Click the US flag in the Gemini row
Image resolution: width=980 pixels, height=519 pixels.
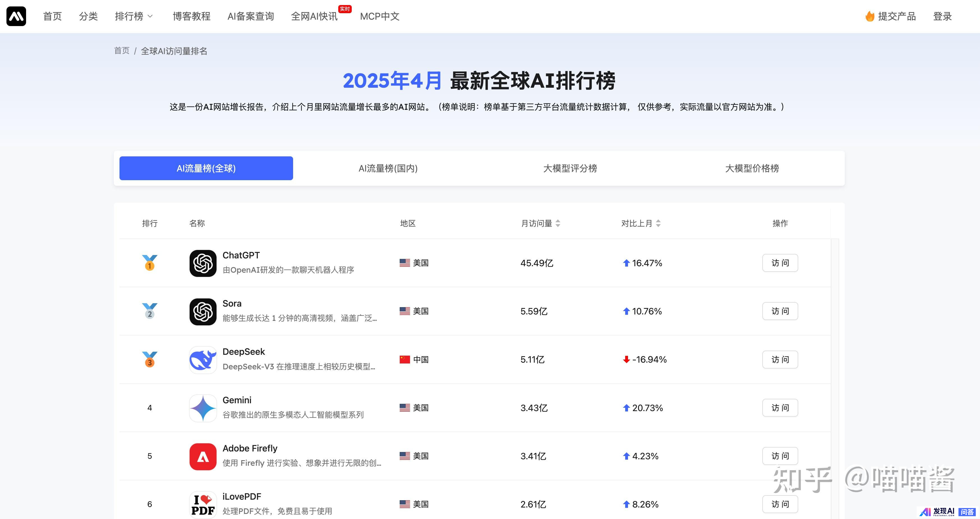click(405, 407)
